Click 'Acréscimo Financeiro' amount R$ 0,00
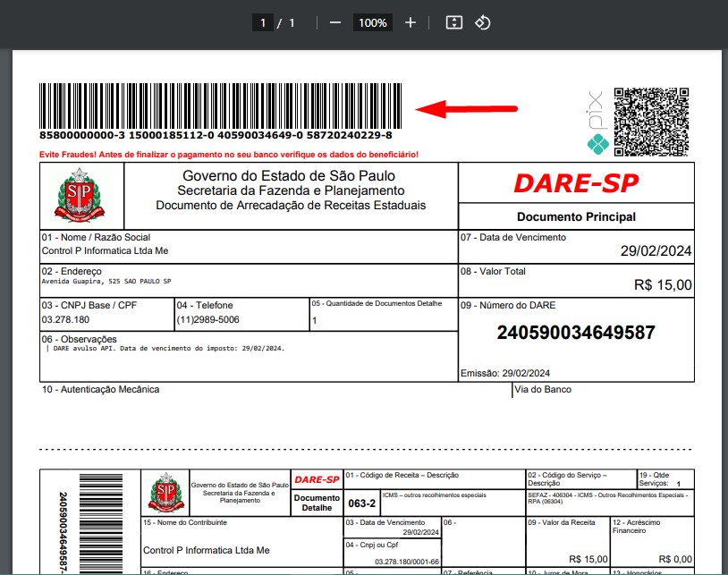This screenshot has height=575, width=728. coord(675,559)
